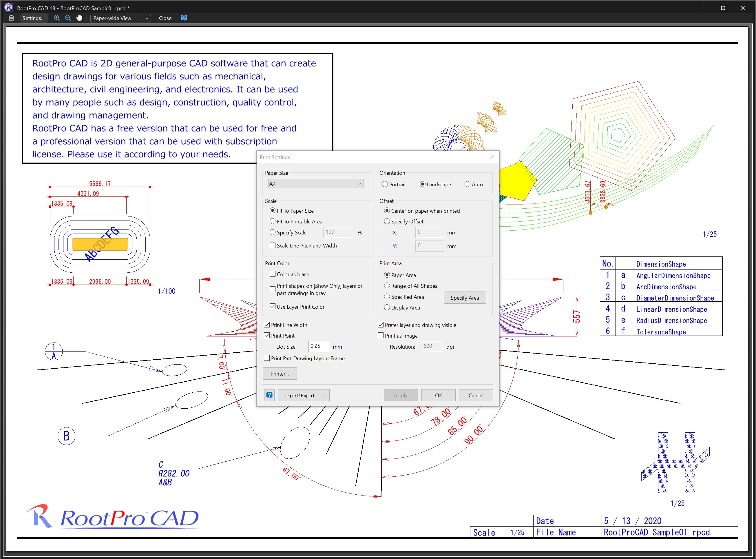Click the help icon in Print Settings dialog
756x559 pixels.
pos(269,395)
